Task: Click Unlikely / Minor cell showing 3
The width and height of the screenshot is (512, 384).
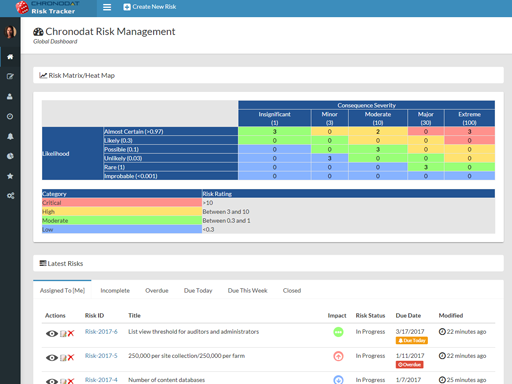Action: pyautogui.click(x=329, y=158)
